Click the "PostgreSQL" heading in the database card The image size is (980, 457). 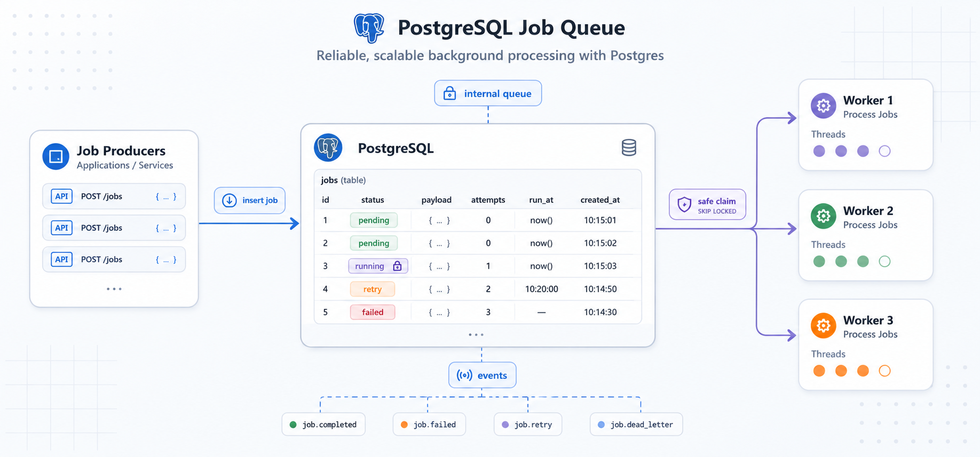(396, 148)
